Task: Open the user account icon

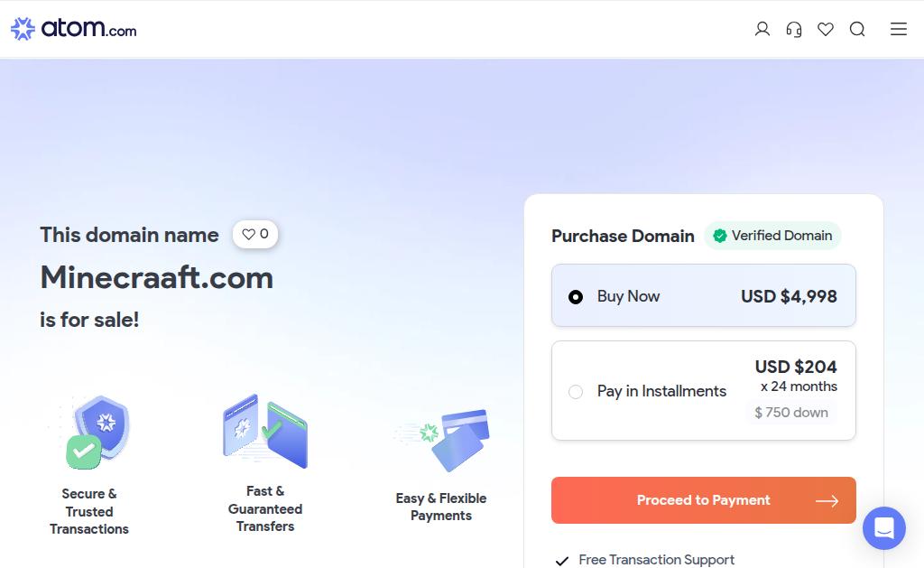Action: 762,29
